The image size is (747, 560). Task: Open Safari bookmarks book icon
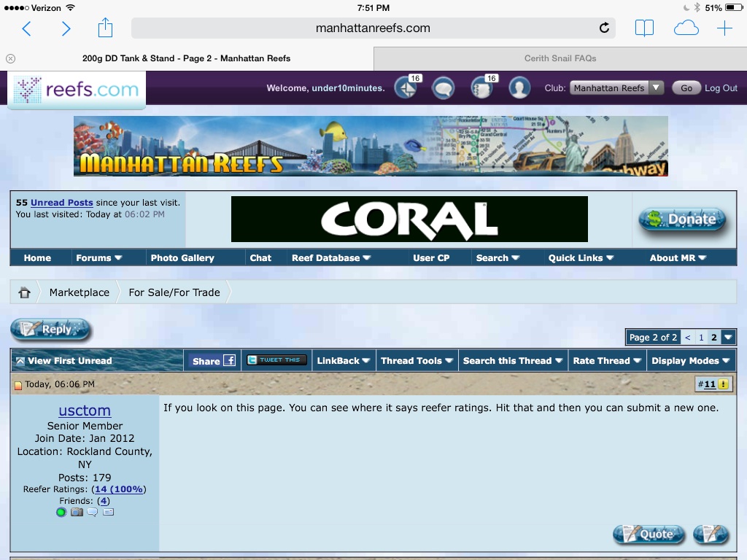[x=644, y=28]
